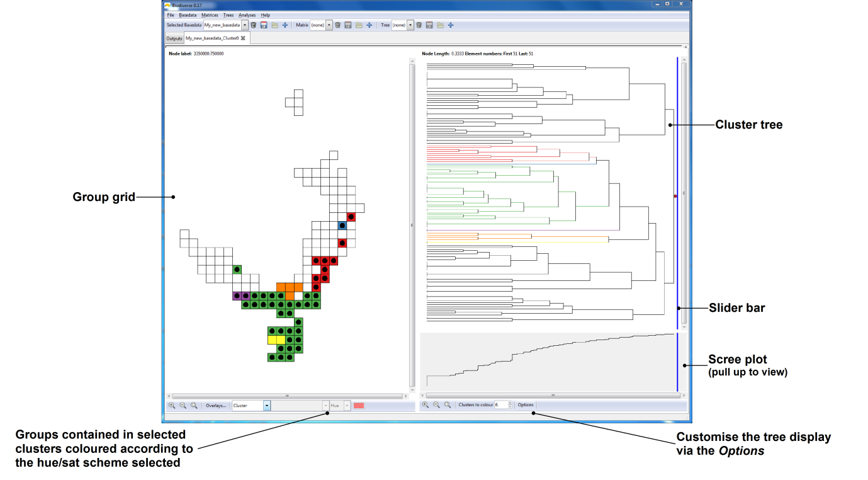
Task: Add a new matrix with plus icon
Action: pos(369,25)
